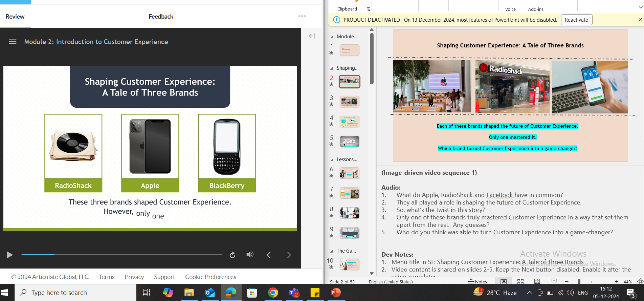
Task: Switch to Normal view in status bar
Action: point(504,281)
